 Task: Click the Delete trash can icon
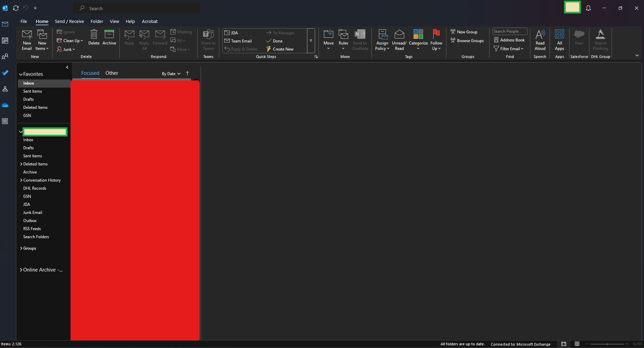click(x=94, y=37)
